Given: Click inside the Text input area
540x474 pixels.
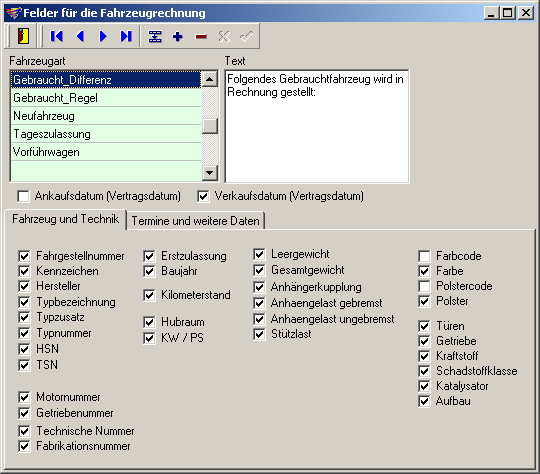Looking at the screenshot, I should click(x=317, y=126).
